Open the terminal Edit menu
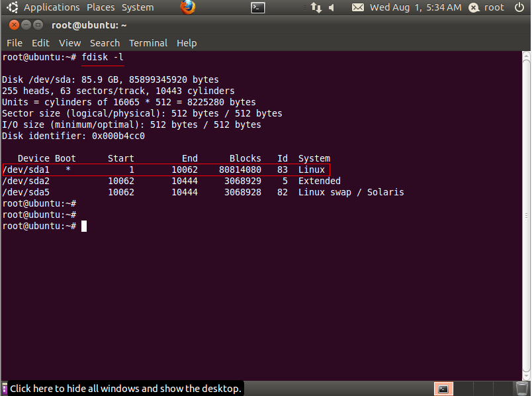 coord(40,43)
